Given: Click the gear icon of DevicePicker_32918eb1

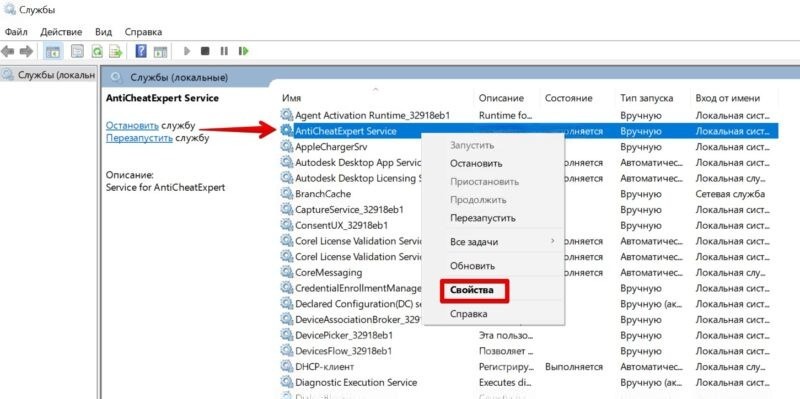Looking at the screenshot, I should pos(287,335).
